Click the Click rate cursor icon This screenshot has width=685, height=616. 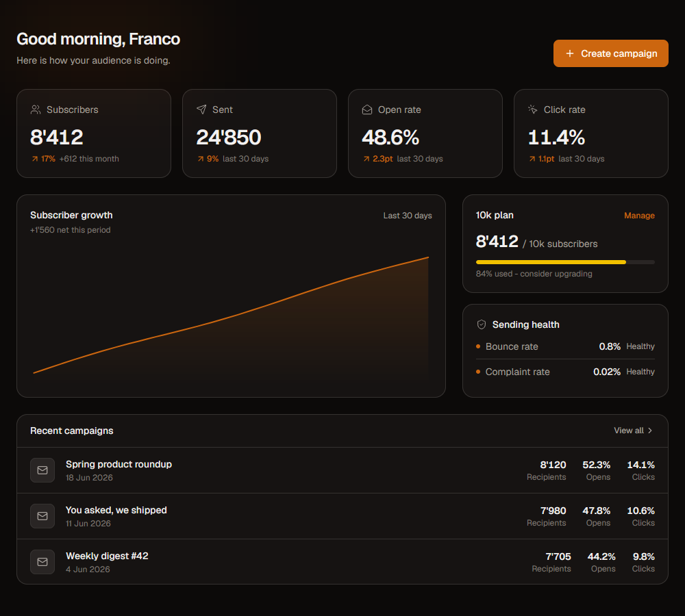tap(532, 110)
